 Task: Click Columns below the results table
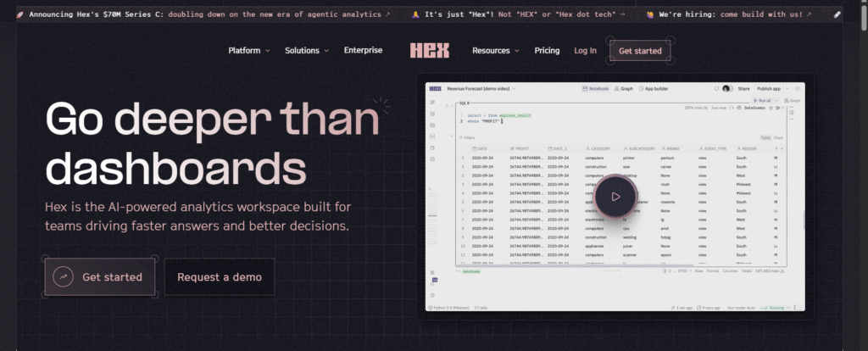[730, 271]
